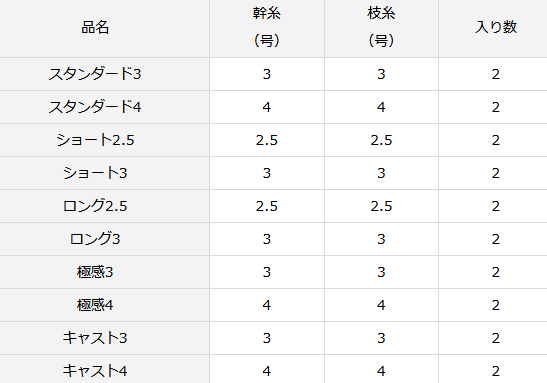Click the 入り数 value for スタンダード3
Screen dimensions: 547x383
[496, 74]
